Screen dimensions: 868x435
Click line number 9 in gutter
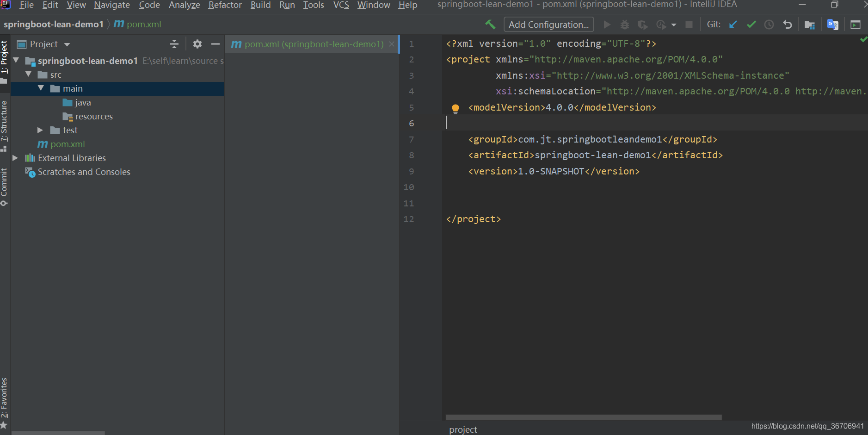411,171
